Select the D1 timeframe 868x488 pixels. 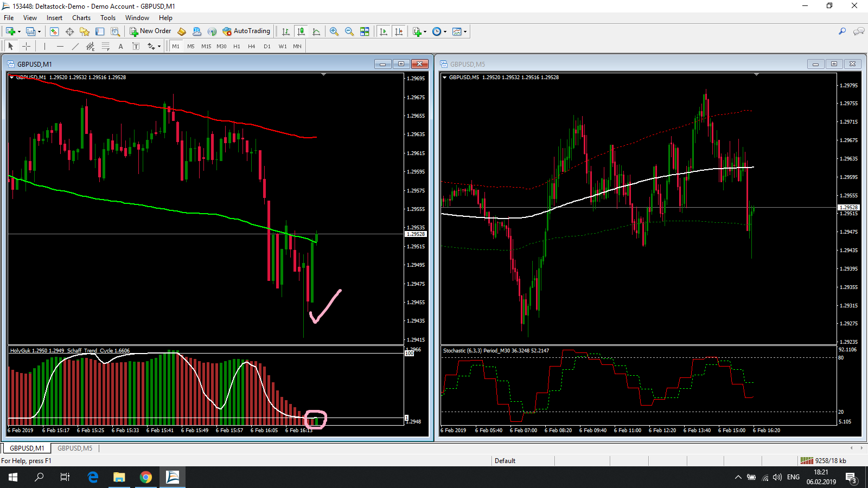click(267, 46)
